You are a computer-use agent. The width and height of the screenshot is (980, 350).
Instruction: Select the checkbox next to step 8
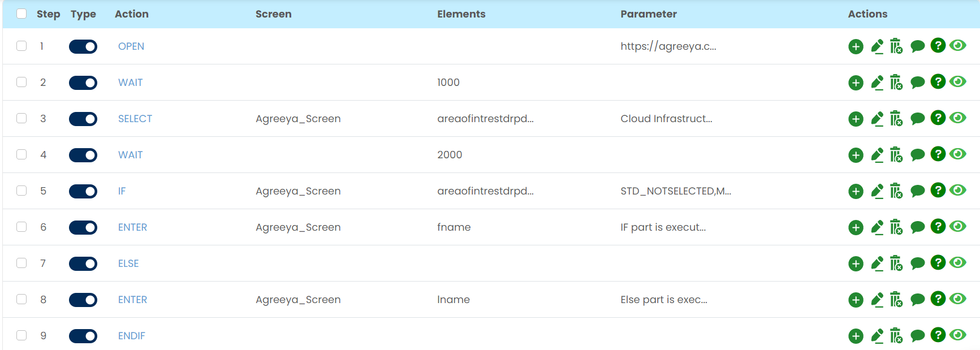[x=21, y=299]
